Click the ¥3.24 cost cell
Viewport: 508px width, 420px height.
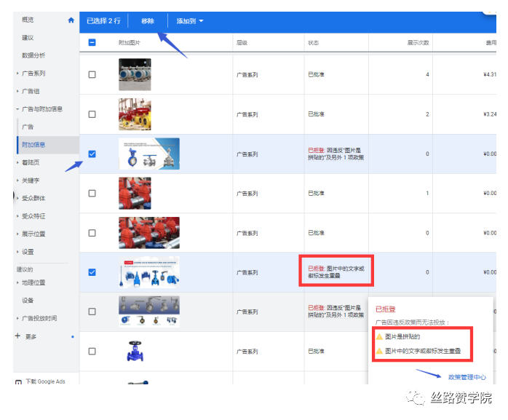pyautogui.click(x=490, y=114)
